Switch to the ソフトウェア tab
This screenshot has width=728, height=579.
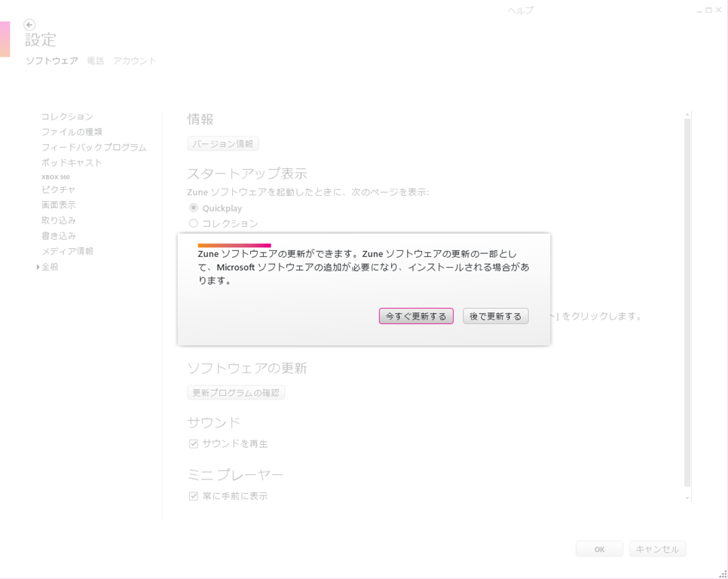pos(52,61)
